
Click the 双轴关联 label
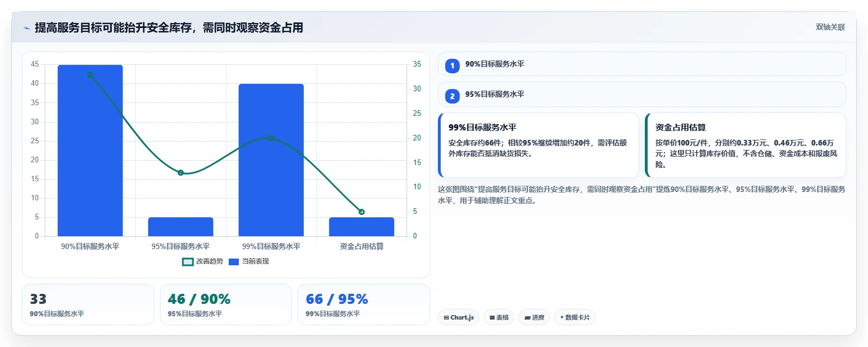831,27
